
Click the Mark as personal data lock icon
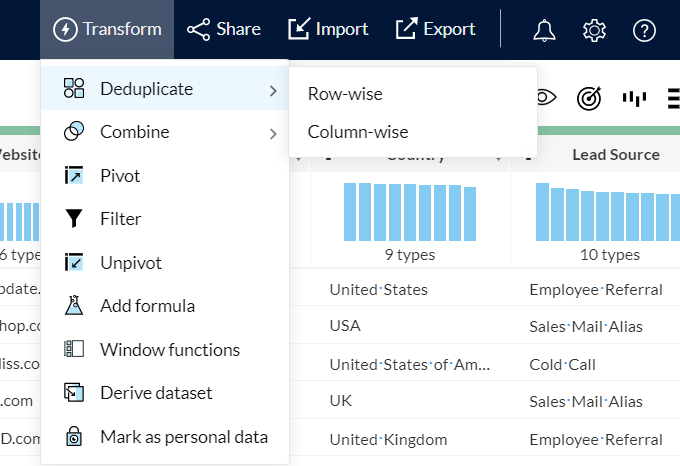pyautogui.click(x=74, y=437)
